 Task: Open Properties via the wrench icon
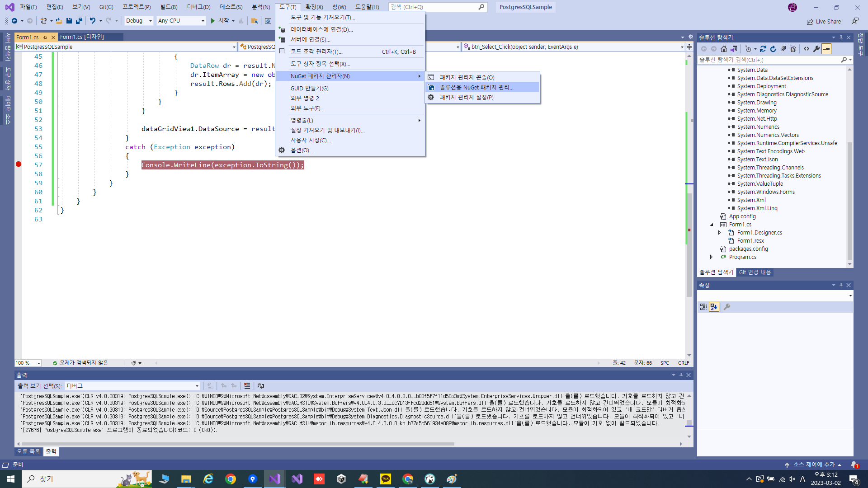point(816,49)
